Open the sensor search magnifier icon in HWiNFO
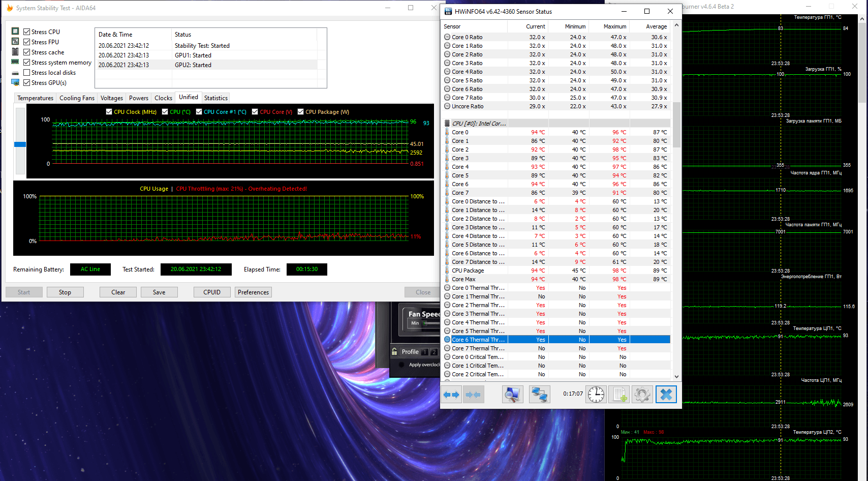The height and width of the screenshot is (481, 868). [x=512, y=395]
